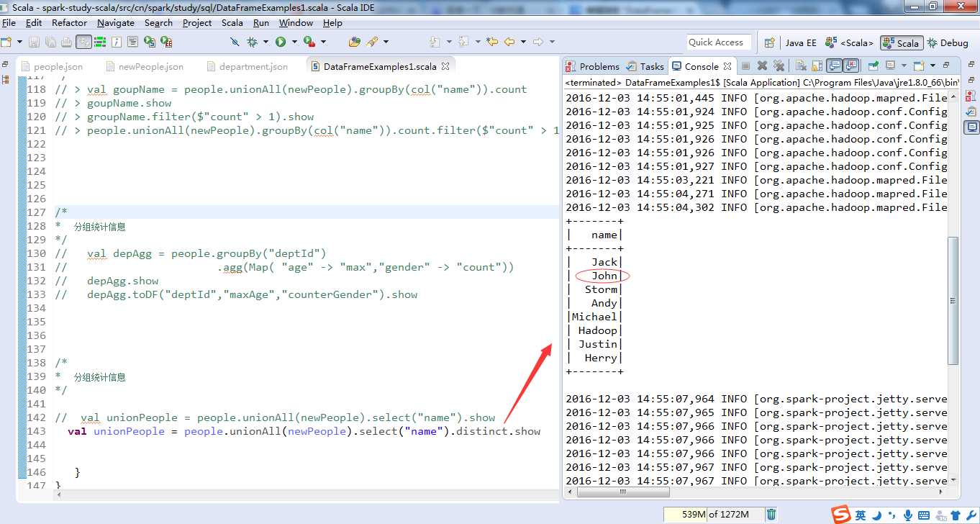Click the Print toolbar icon
The height and width of the screenshot is (524, 980).
(x=66, y=42)
